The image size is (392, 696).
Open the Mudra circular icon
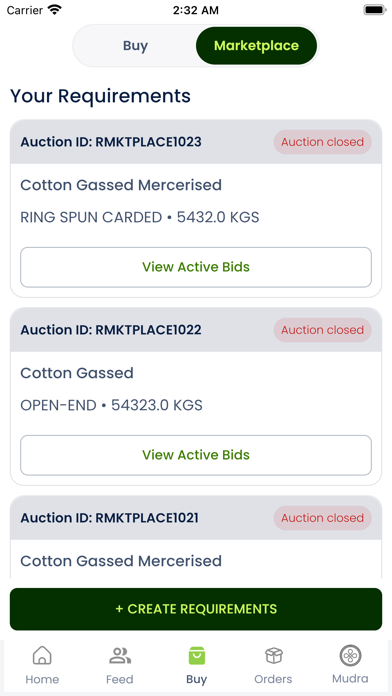350,655
